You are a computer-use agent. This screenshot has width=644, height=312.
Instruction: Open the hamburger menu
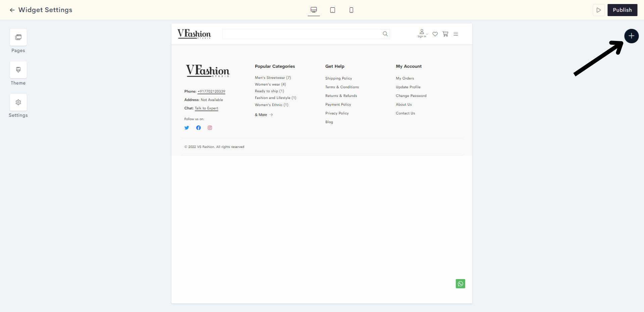tap(456, 34)
